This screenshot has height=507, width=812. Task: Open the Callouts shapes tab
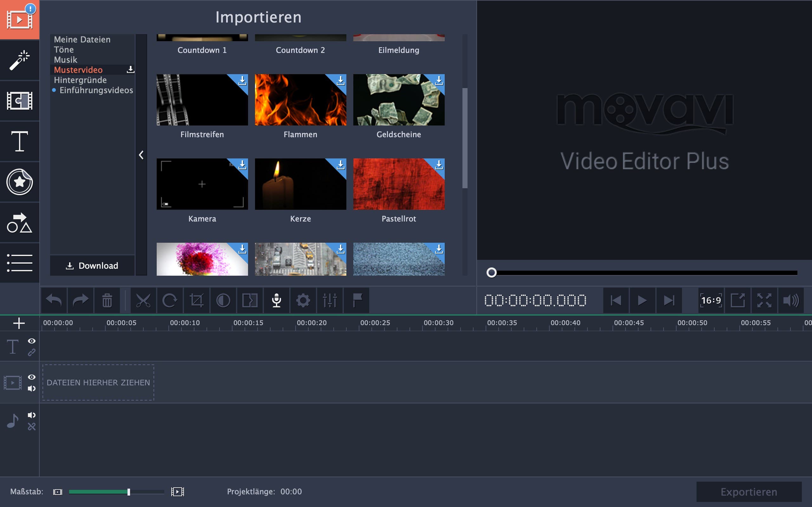(19, 223)
